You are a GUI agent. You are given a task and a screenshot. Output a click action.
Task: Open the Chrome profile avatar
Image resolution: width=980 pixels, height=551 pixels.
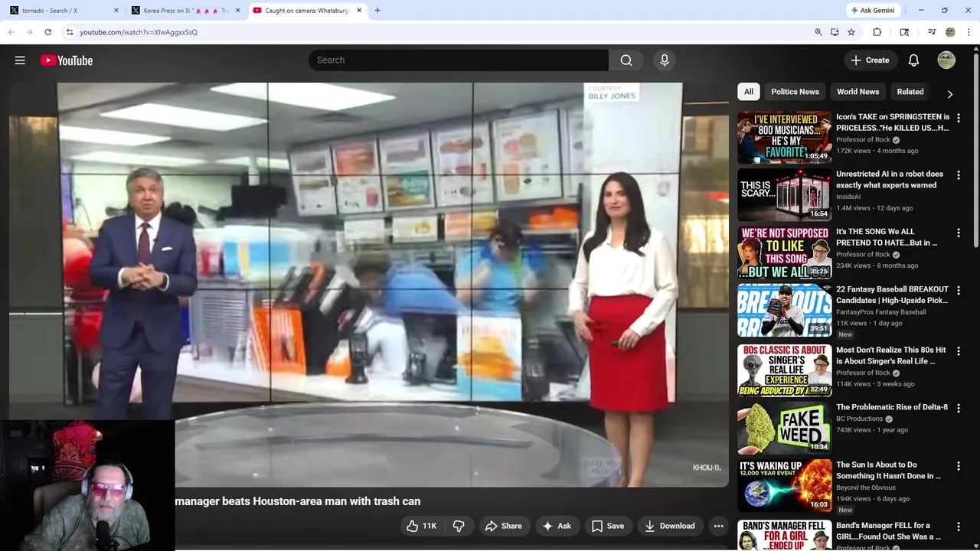pyautogui.click(x=950, y=32)
